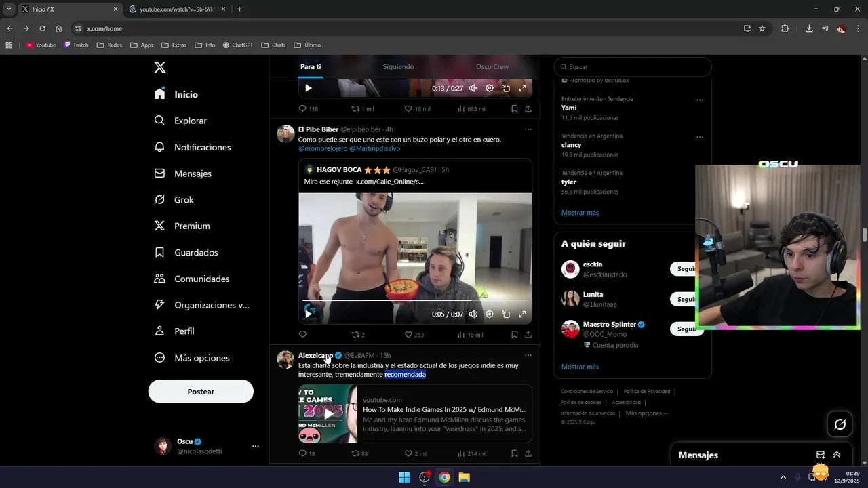The height and width of the screenshot is (488, 868).
Task: Switch to the Siguiendo tab
Action: (398, 66)
